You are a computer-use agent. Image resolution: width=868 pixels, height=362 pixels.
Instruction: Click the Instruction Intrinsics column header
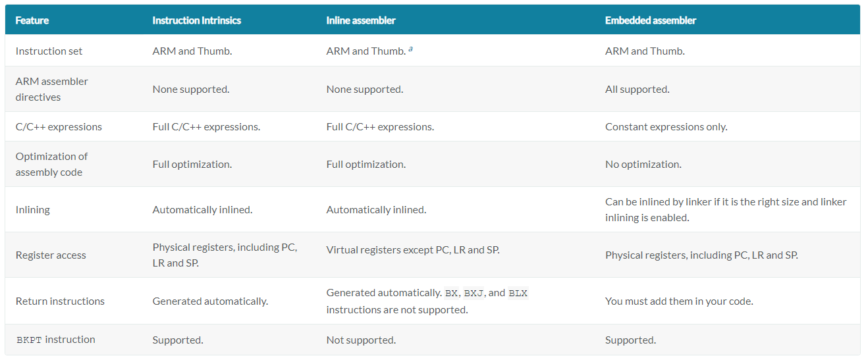click(197, 20)
